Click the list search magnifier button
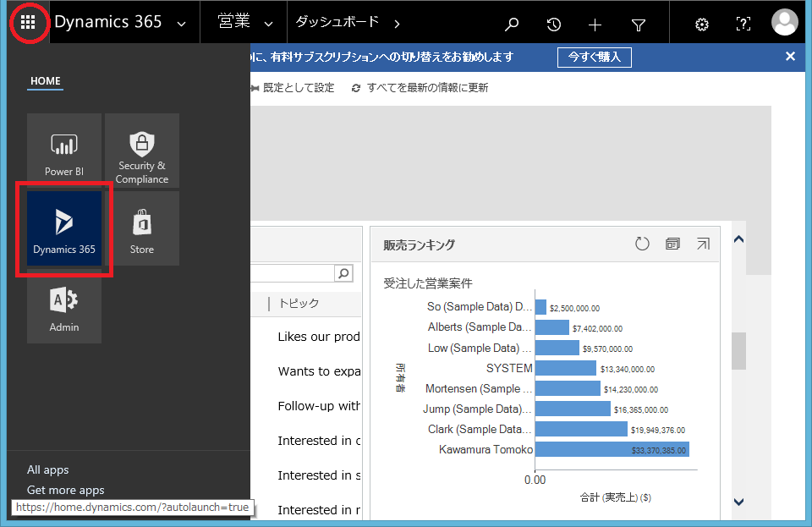The width and height of the screenshot is (812, 527). [343, 273]
